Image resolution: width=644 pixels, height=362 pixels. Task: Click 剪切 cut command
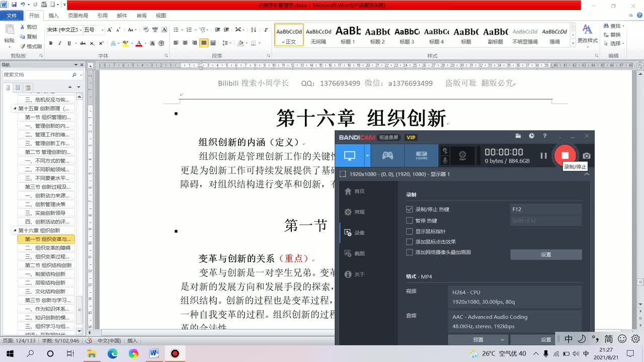pyautogui.click(x=28, y=27)
